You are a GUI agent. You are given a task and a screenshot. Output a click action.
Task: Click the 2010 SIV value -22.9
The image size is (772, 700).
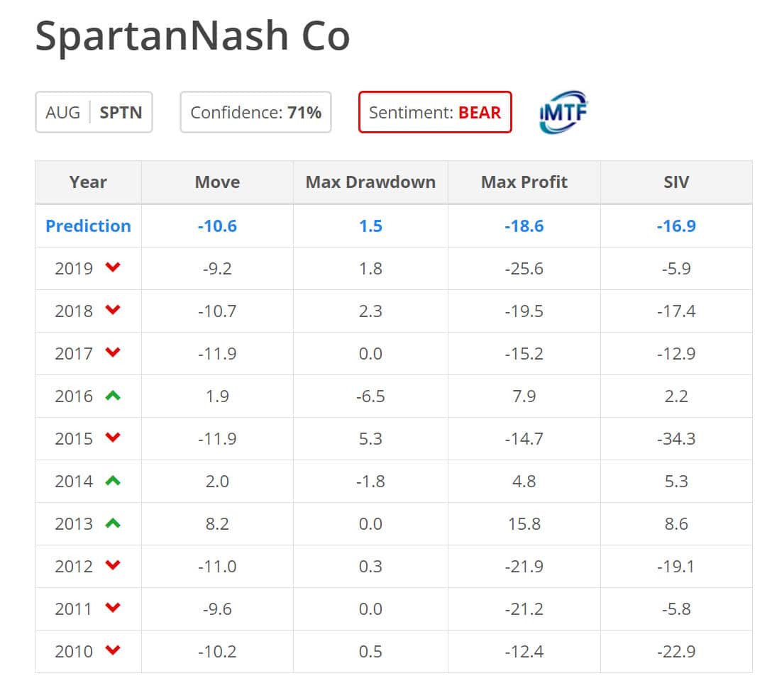tap(676, 652)
